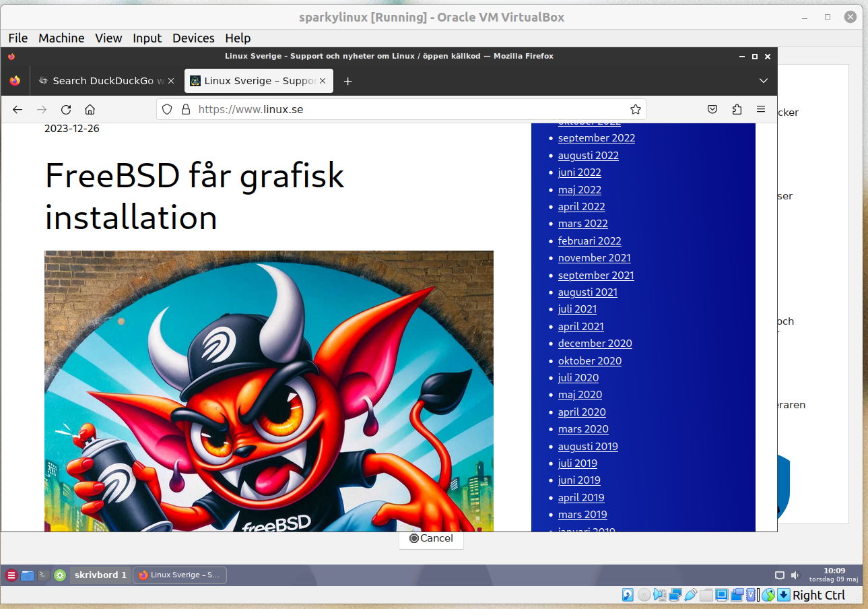
Task: Open the september 2022 archive link
Action: pyautogui.click(x=597, y=137)
